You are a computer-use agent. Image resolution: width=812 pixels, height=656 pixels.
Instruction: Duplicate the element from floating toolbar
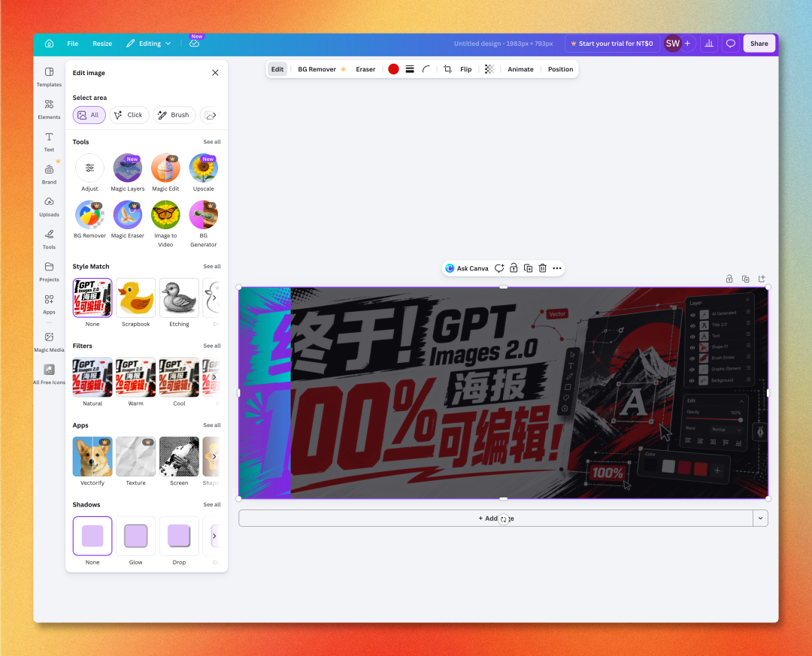point(528,268)
